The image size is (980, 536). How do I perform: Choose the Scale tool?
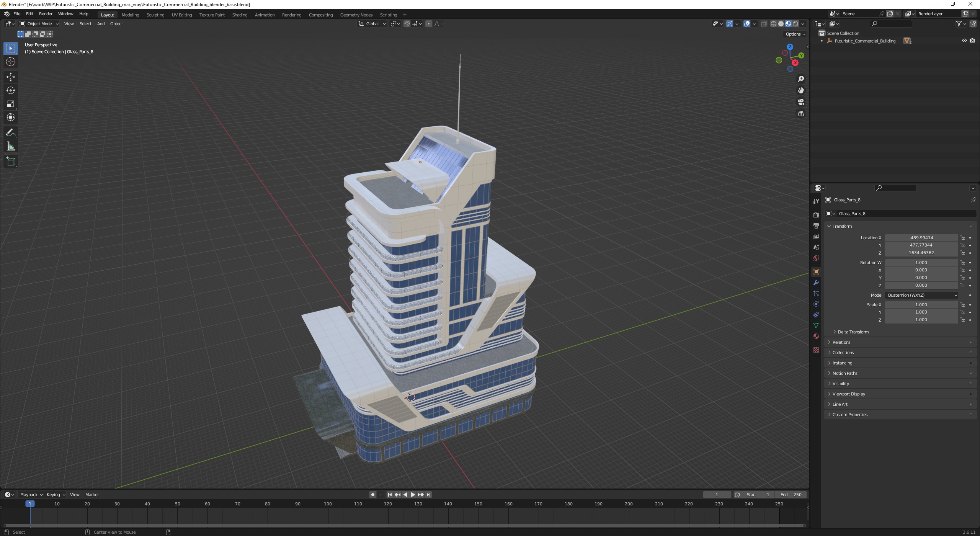coord(11,104)
